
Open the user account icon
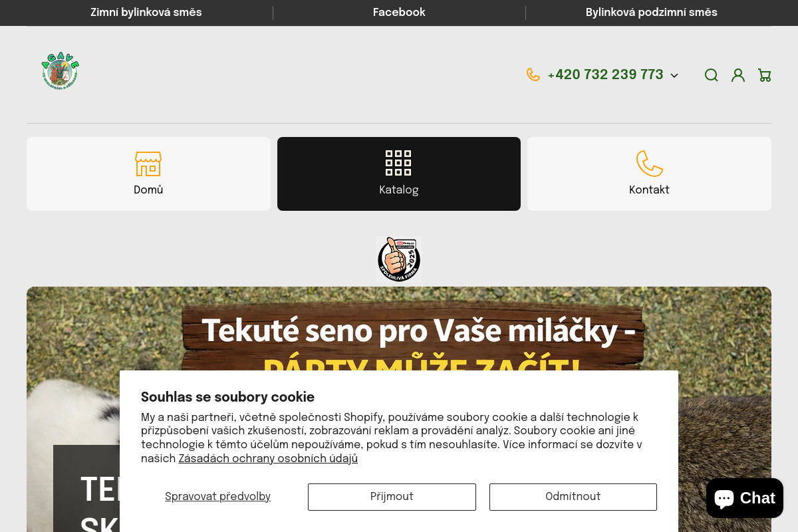[x=738, y=75]
